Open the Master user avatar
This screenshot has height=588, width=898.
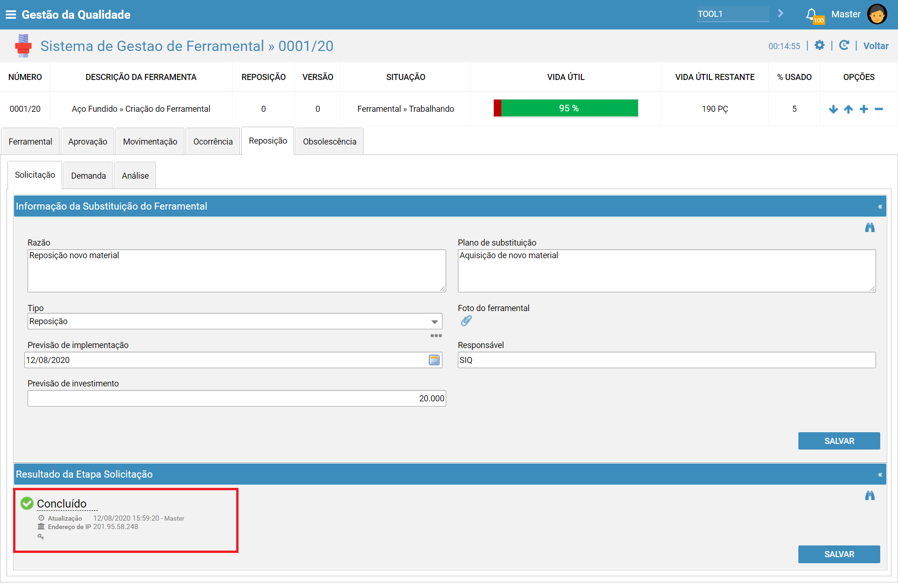pos(877,14)
